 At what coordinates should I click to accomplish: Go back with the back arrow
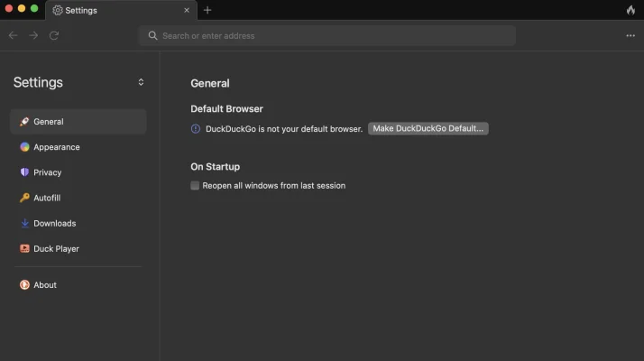click(14, 35)
